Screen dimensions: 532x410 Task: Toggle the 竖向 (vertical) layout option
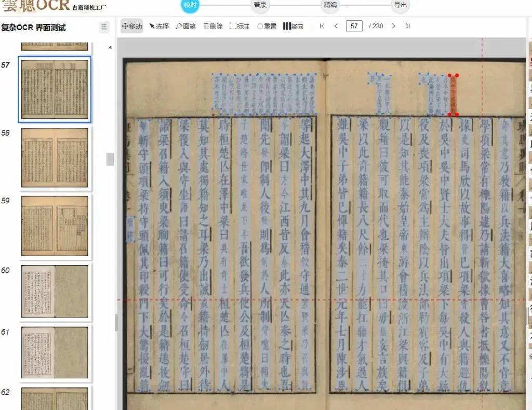click(293, 26)
